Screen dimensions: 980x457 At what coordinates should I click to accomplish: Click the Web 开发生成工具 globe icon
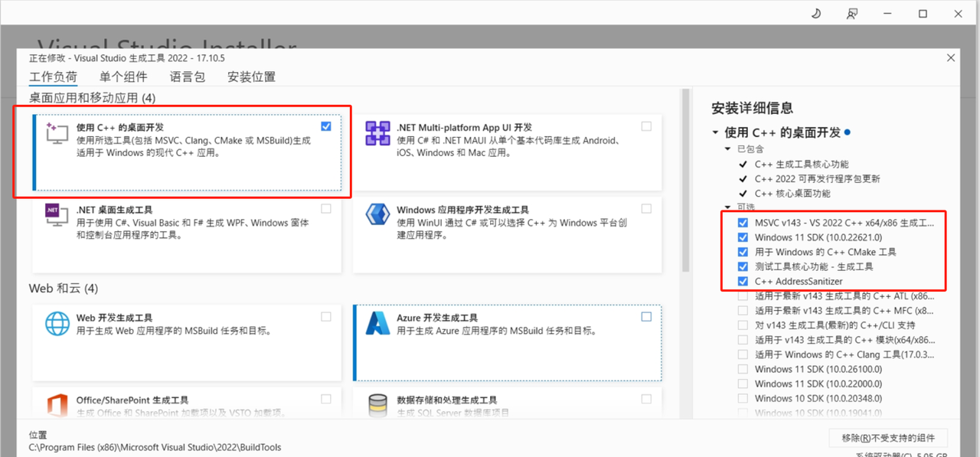click(58, 323)
